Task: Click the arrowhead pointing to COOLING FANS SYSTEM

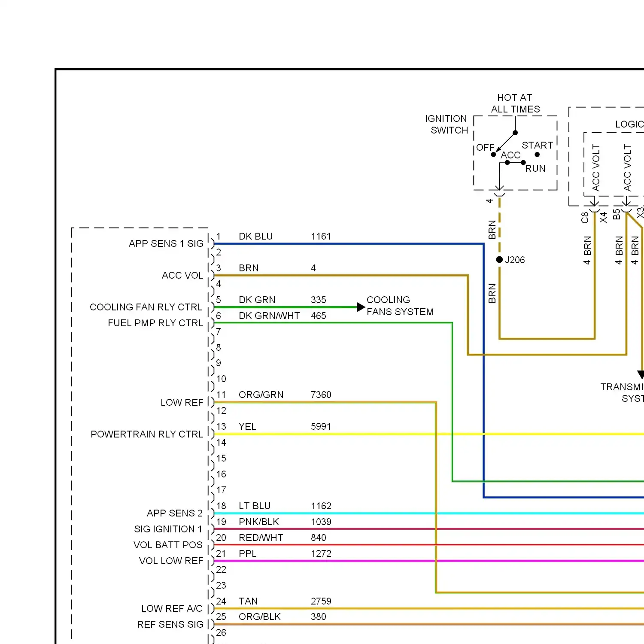Action: (x=361, y=307)
